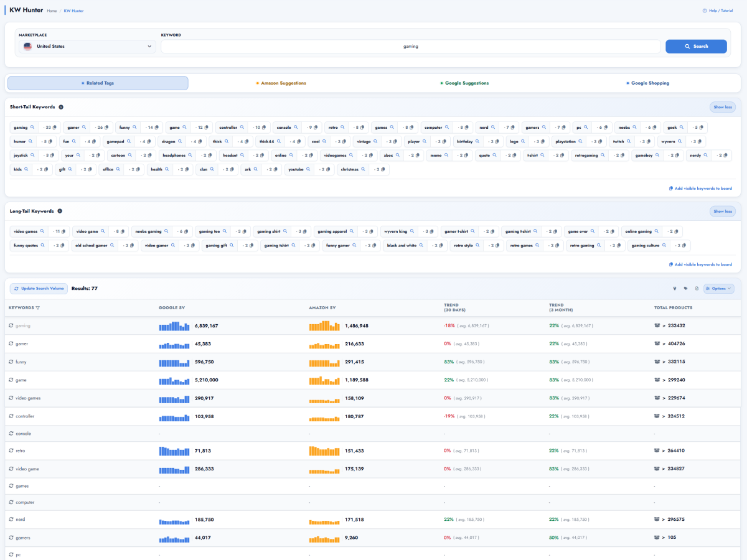Sort by the Keywords column header arrow
This screenshot has width=747, height=560.
pos(37,307)
